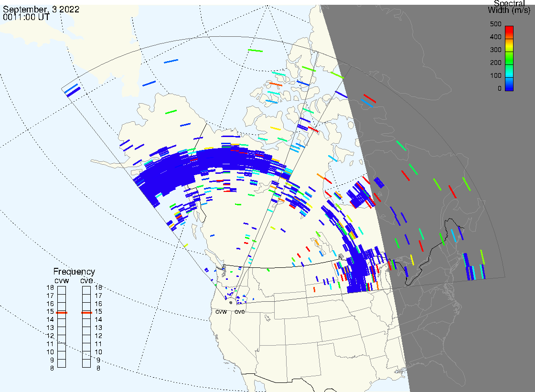
Task: Click the 8 label left of cvw frequency bar
Action: tap(52, 369)
